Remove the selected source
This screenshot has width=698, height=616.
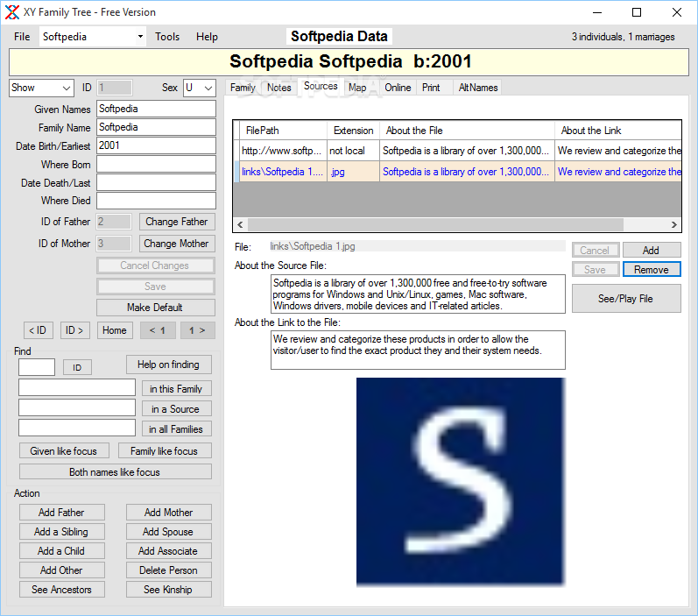coord(652,269)
